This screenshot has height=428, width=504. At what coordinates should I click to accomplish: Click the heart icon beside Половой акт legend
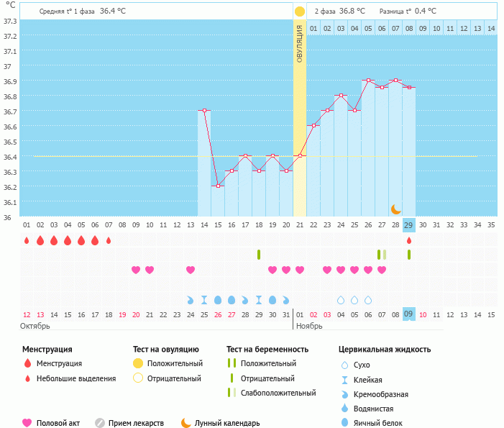(28, 423)
